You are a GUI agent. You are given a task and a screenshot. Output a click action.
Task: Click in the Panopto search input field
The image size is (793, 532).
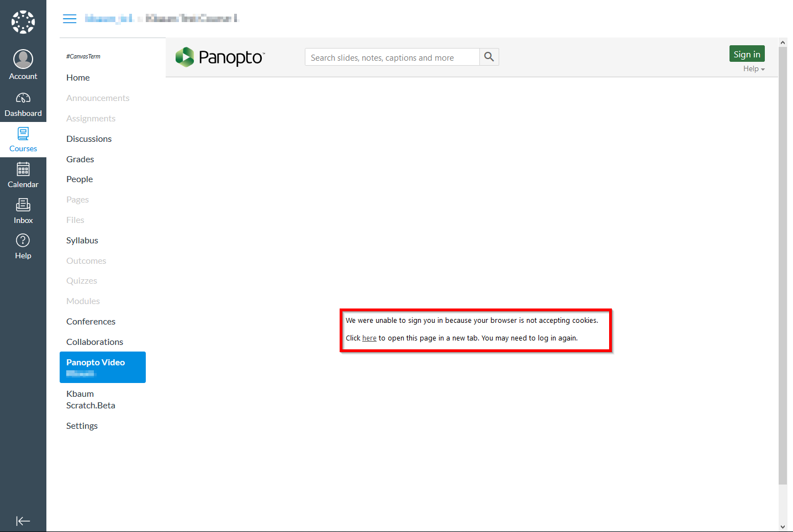pos(392,57)
